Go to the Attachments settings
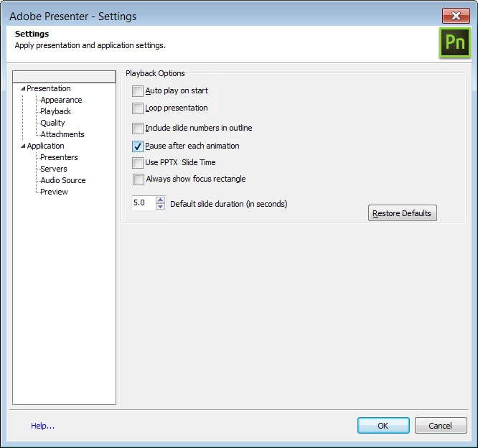 pyautogui.click(x=62, y=134)
